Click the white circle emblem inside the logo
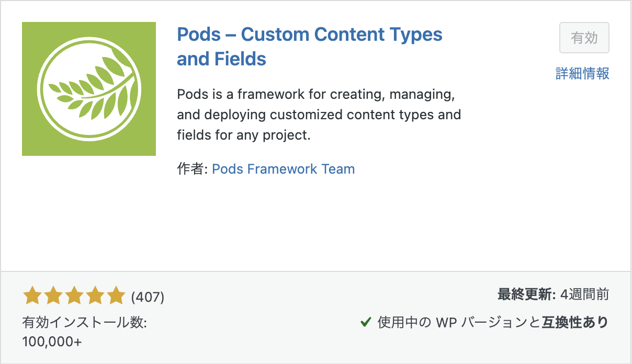Screen dimensions: 632x364 coord(89,89)
